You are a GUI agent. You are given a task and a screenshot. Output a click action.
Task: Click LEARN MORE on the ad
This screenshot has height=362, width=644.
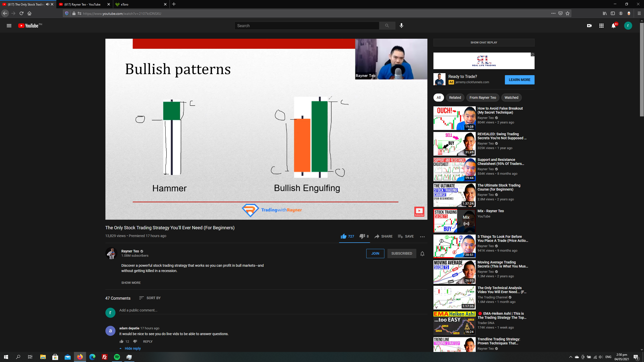pyautogui.click(x=519, y=80)
